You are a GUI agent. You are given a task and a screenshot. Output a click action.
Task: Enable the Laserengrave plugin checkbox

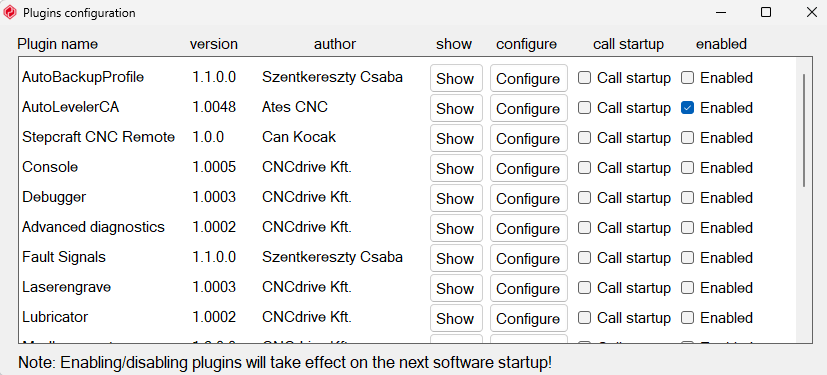point(687,289)
